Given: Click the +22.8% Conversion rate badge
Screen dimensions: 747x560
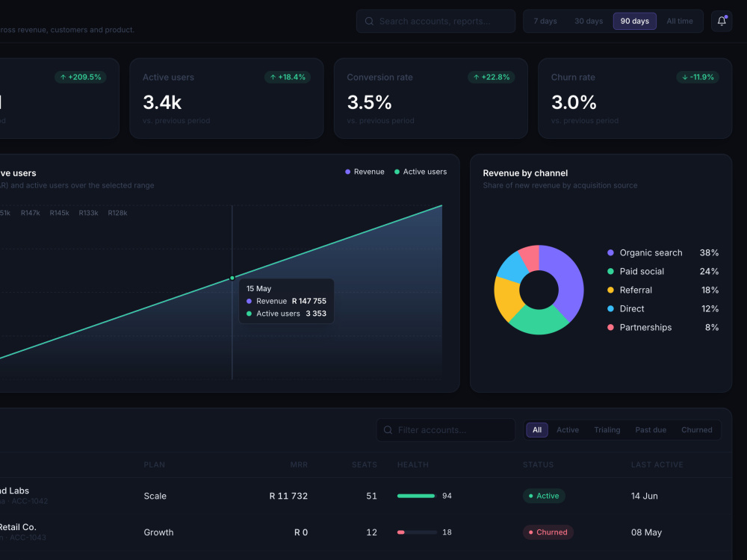Looking at the screenshot, I should click(492, 77).
